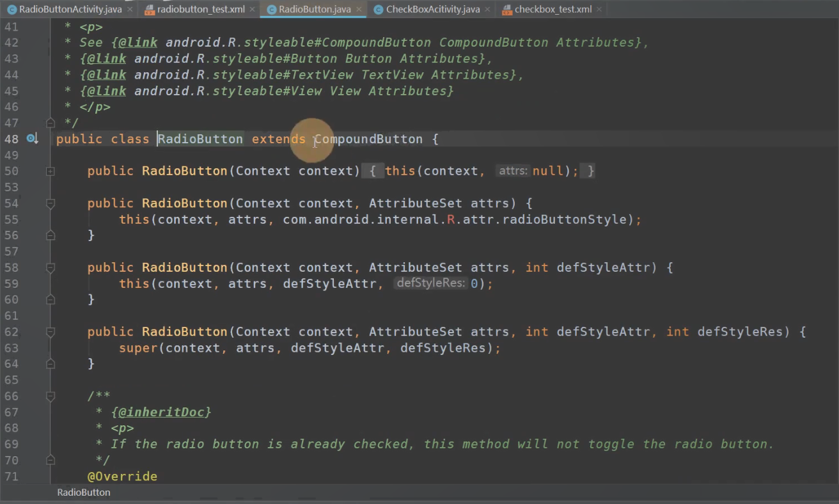Image resolution: width=839 pixels, height=504 pixels.
Task: Switch to the RadioButtonActivity.java tab
Action: tap(70, 10)
